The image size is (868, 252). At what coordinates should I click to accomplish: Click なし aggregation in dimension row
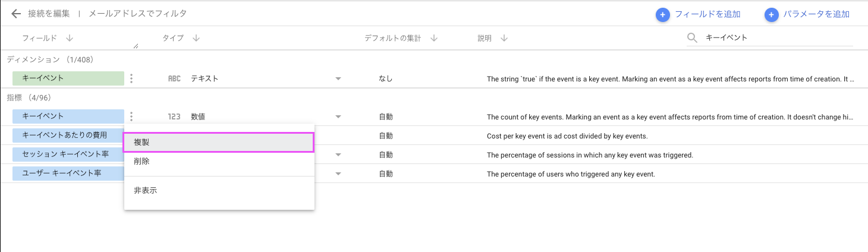tap(385, 78)
